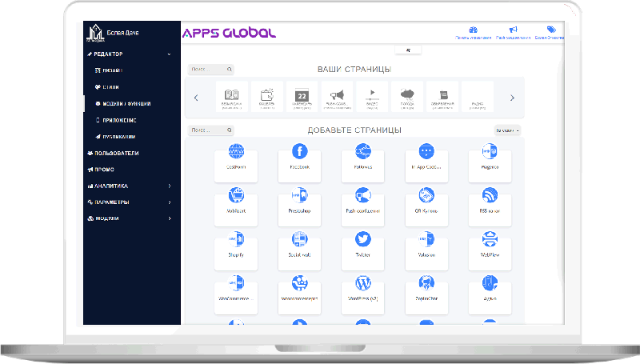
Task: Select the Mobilcart shopping cart icon
Action: 236,195
